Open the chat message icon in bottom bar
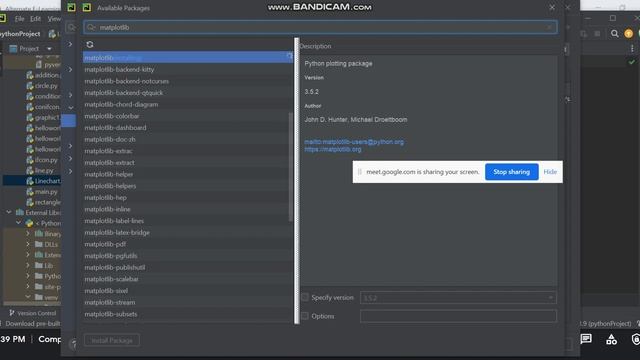Image resolution: width=640 pixels, height=360 pixels. pyautogui.click(x=586, y=339)
